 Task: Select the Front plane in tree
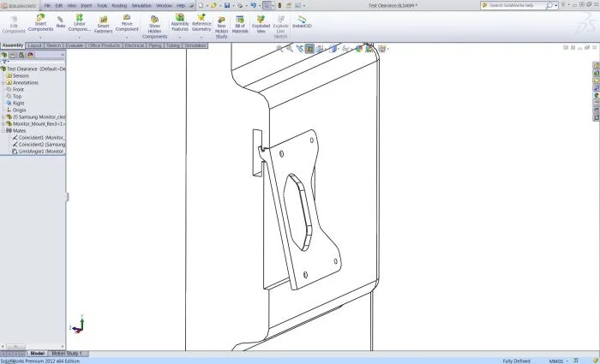(18, 89)
